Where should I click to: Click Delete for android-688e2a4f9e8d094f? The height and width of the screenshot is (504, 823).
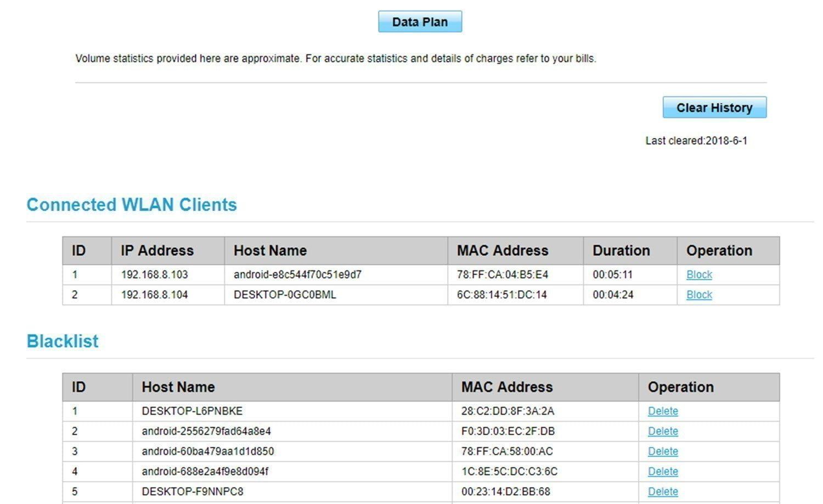point(663,472)
